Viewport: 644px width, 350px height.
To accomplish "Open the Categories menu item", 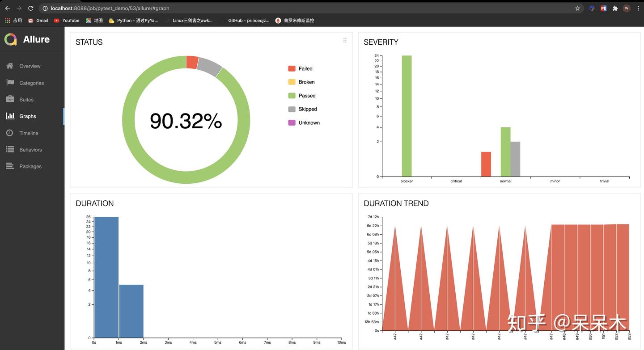I will click(32, 83).
